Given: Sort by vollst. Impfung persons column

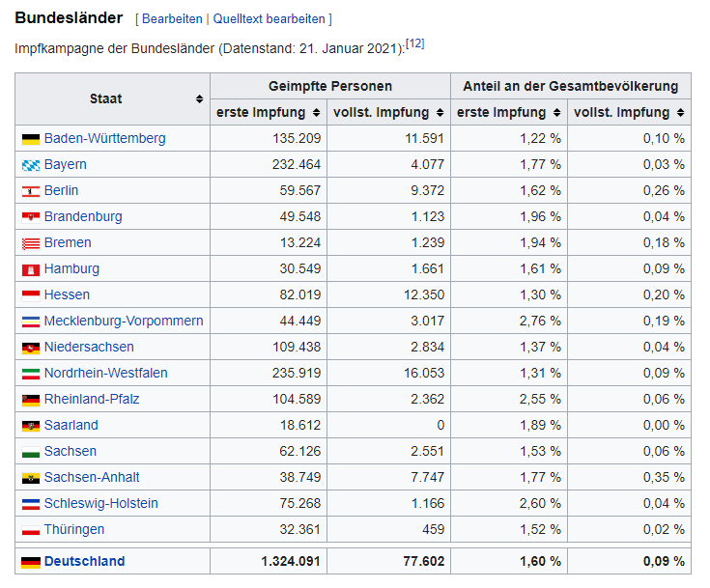Looking at the screenshot, I should pyautogui.click(x=440, y=113).
